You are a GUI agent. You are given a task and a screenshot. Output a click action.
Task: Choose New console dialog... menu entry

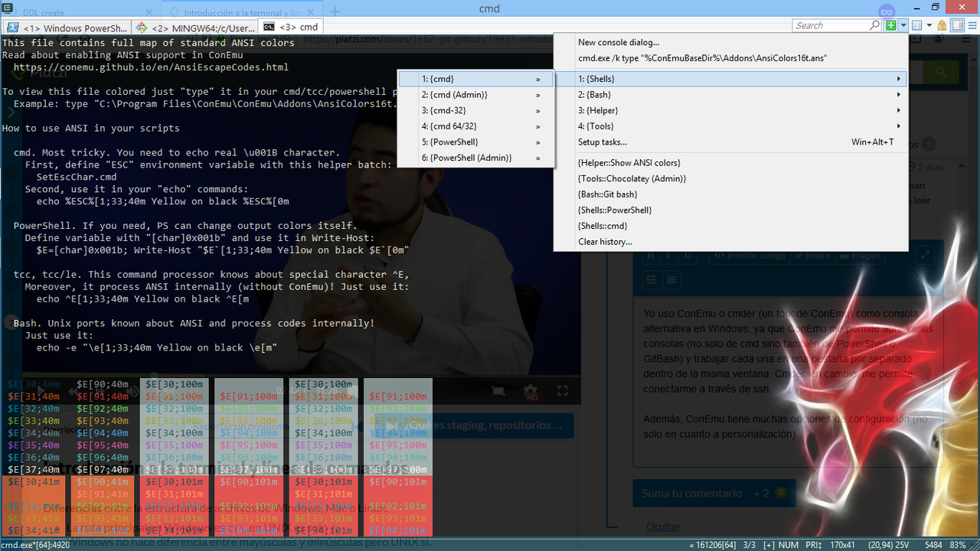point(731,42)
